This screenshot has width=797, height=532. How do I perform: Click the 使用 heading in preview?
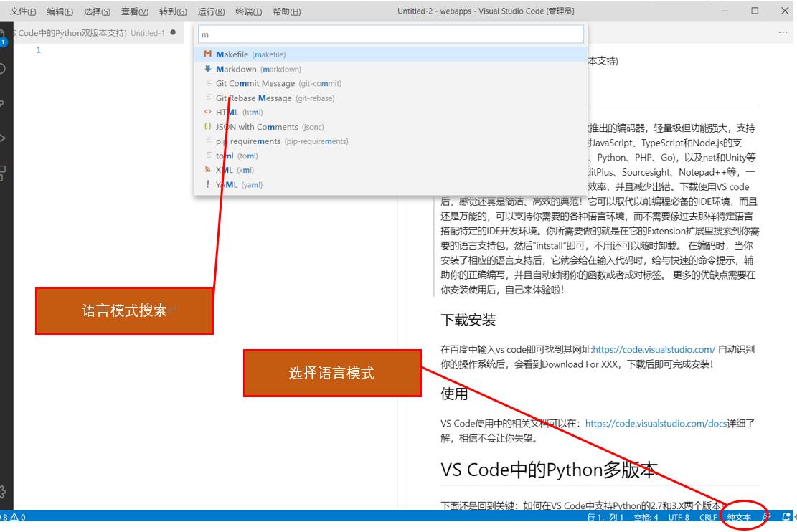tap(454, 394)
